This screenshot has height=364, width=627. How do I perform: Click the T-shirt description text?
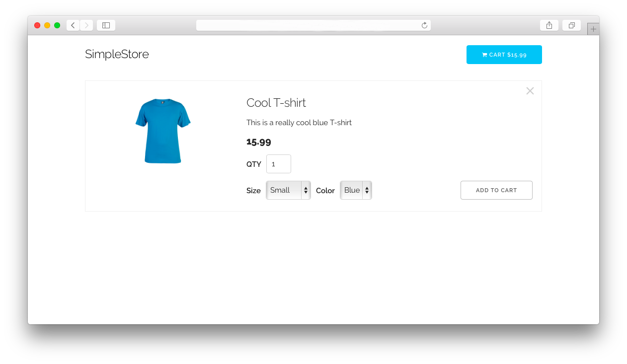tap(299, 123)
